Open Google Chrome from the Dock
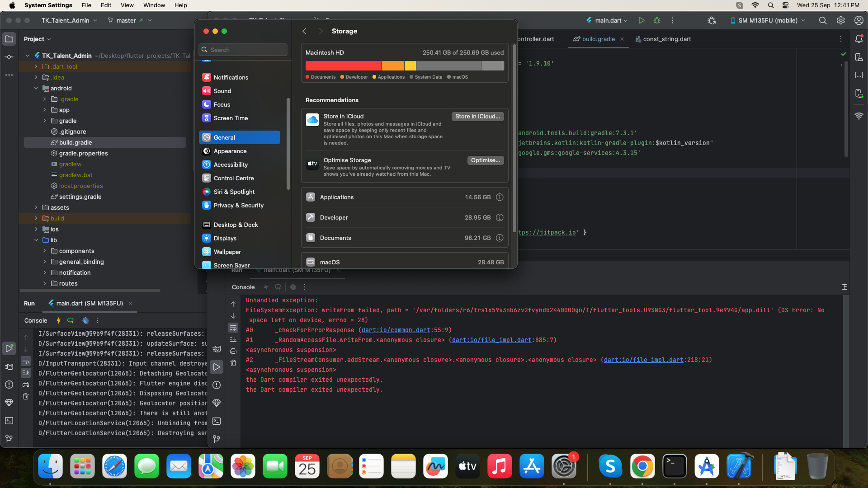Screen dimensions: 868x488 pos(642,466)
